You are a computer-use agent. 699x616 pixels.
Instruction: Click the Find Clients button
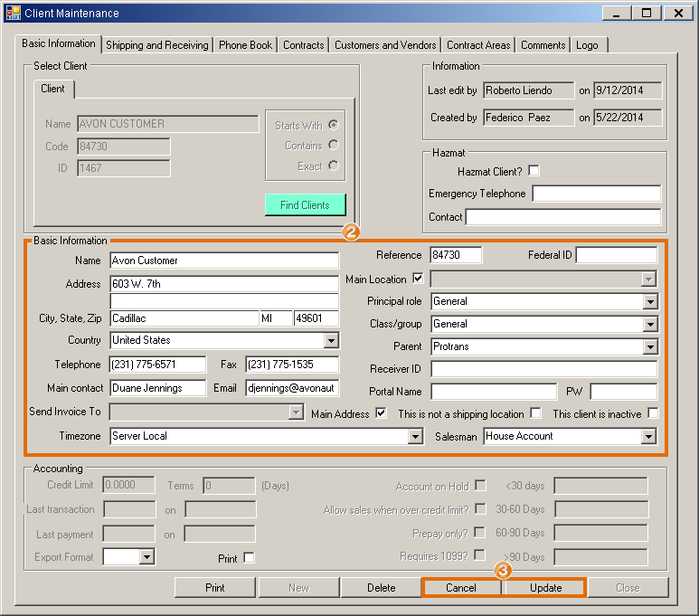click(305, 204)
